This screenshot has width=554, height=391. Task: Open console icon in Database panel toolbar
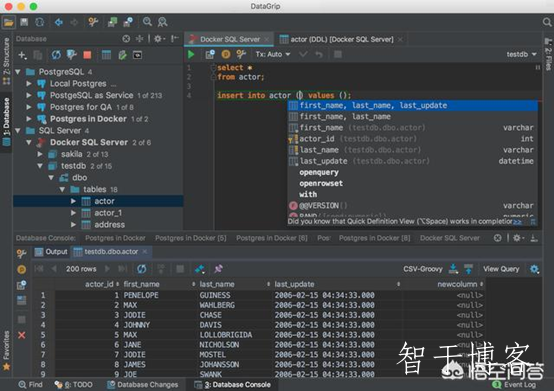coord(137,55)
